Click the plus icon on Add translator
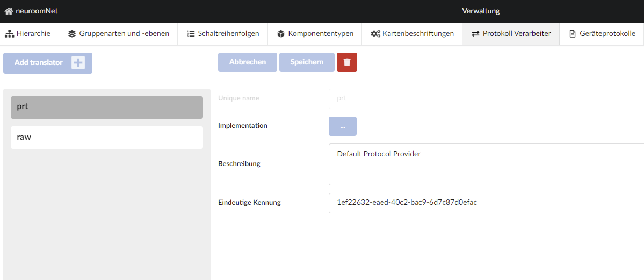Viewport: 644px width, 280px height. (x=78, y=63)
